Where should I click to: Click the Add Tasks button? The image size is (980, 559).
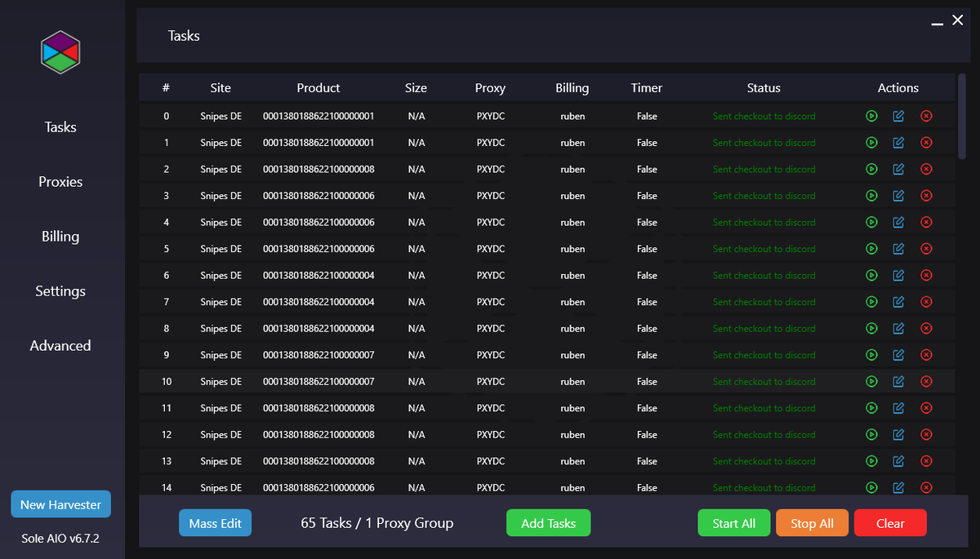point(549,523)
